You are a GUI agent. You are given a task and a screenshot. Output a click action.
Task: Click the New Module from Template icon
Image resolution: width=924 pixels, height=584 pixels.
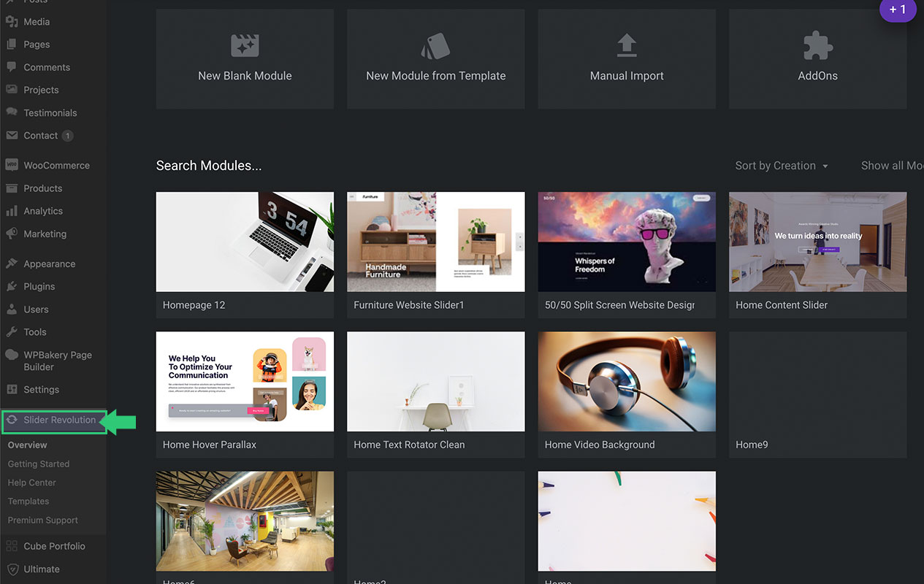[435, 46]
